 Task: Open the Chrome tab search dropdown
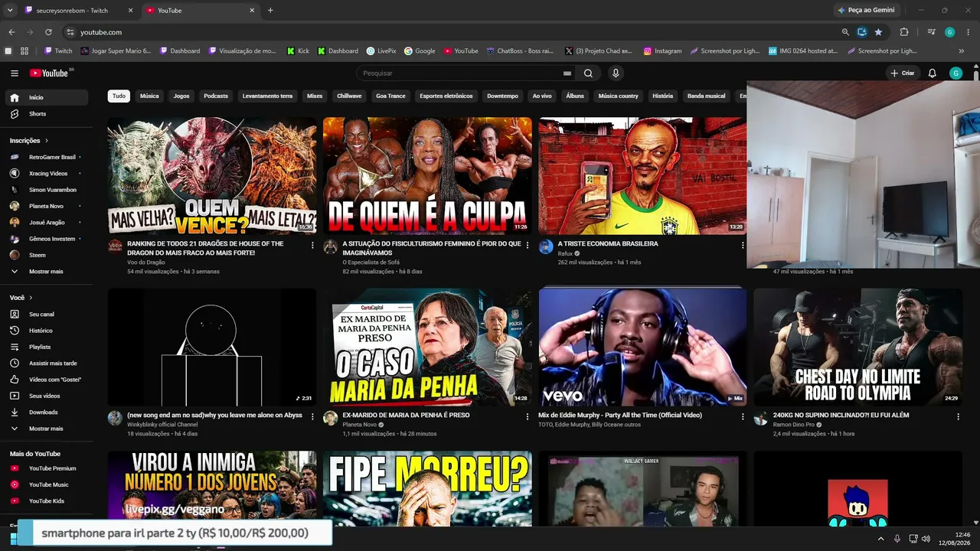tap(10, 11)
